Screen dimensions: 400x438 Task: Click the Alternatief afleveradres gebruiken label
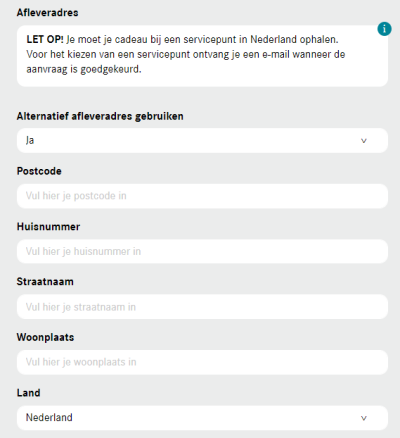[x=100, y=116]
